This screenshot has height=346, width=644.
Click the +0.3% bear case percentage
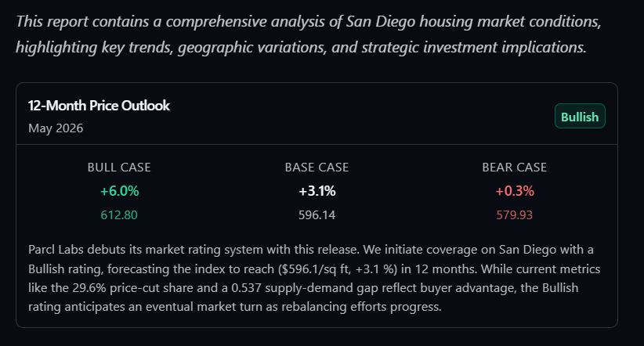coord(515,191)
